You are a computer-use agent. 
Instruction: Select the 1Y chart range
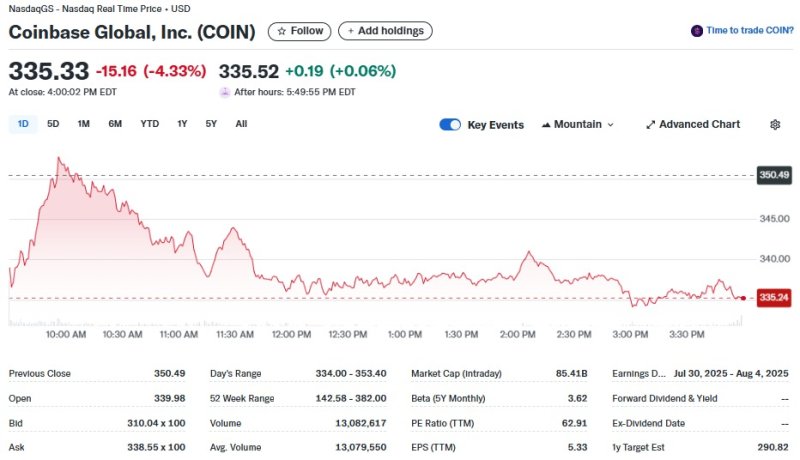182,124
